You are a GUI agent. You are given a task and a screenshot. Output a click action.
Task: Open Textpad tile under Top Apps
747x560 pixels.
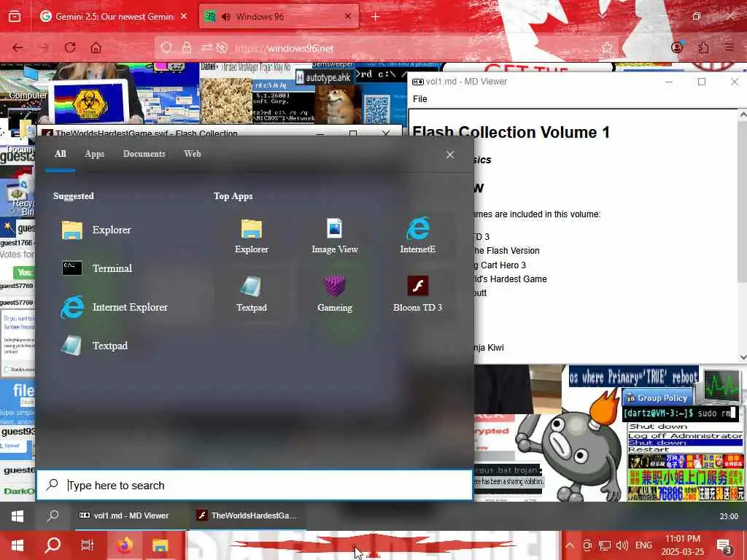tap(252, 295)
